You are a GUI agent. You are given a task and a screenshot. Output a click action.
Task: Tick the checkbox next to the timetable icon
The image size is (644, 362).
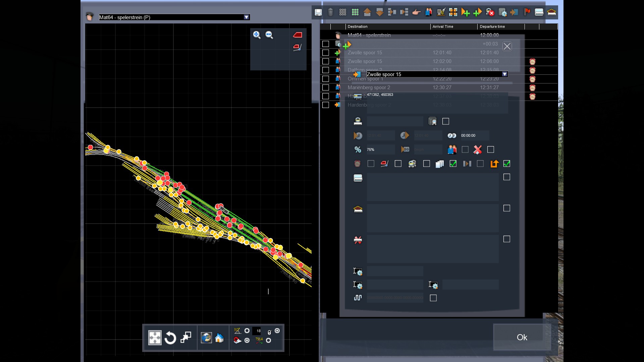tap(446, 121)
